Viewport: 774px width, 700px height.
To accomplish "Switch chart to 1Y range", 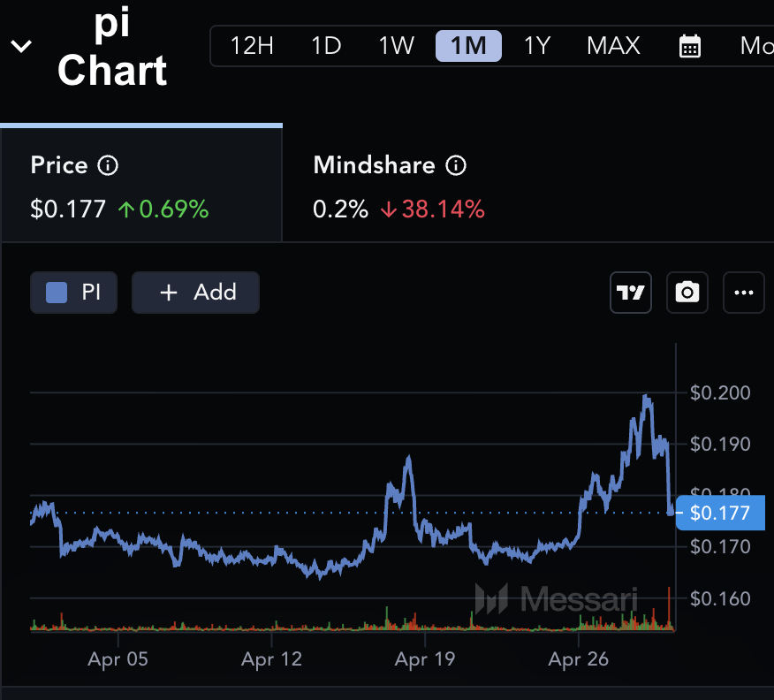I will tap(537, 46).
